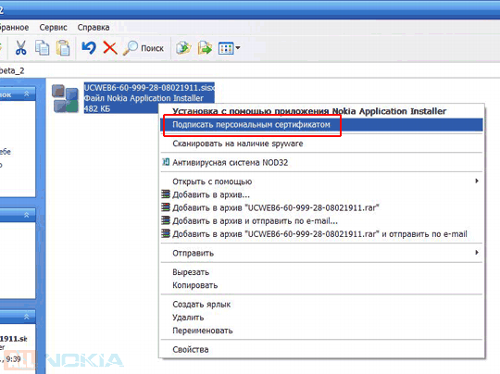Choose Вырезать from the context menu

click(x=322, y=272)
